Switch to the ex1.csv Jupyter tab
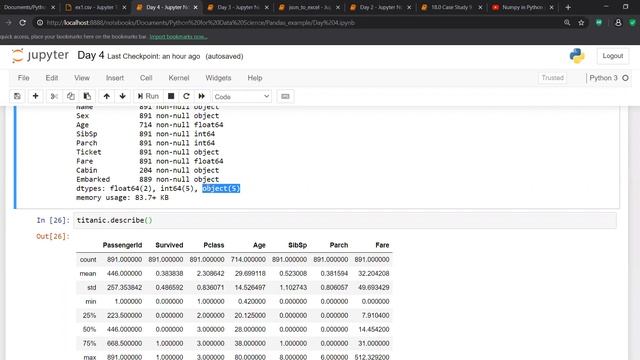This screenshot has width=640, height=360. coord(96,7)
